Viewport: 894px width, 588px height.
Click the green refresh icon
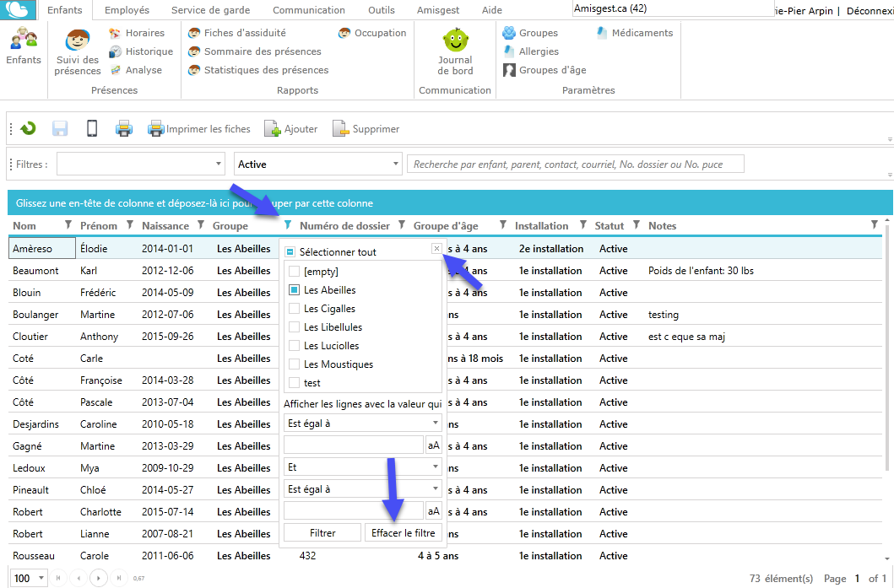pos(28,129)
